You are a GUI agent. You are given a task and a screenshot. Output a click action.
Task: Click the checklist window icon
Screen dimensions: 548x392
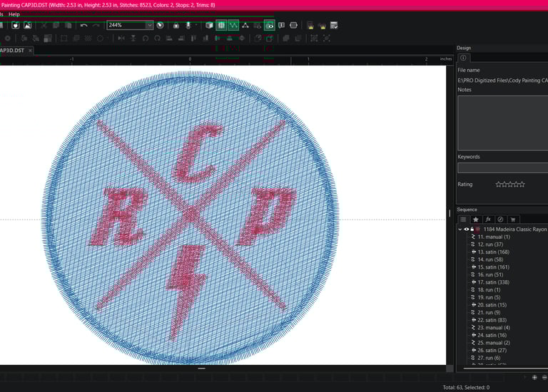334,25
